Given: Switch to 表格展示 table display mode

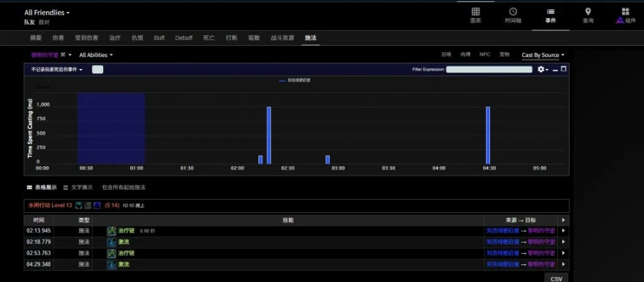Looking at the screenshot, I should pos(42,188).
